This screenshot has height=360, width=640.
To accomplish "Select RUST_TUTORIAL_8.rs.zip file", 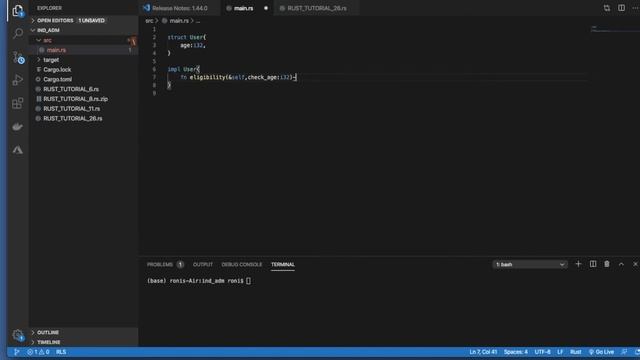I will 83,99.
